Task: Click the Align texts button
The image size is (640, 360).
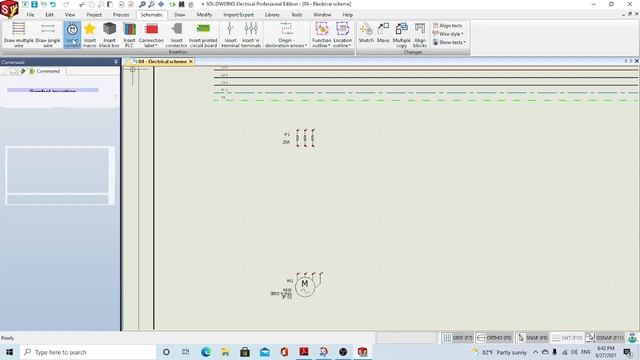Action: [x=447, y=25]
